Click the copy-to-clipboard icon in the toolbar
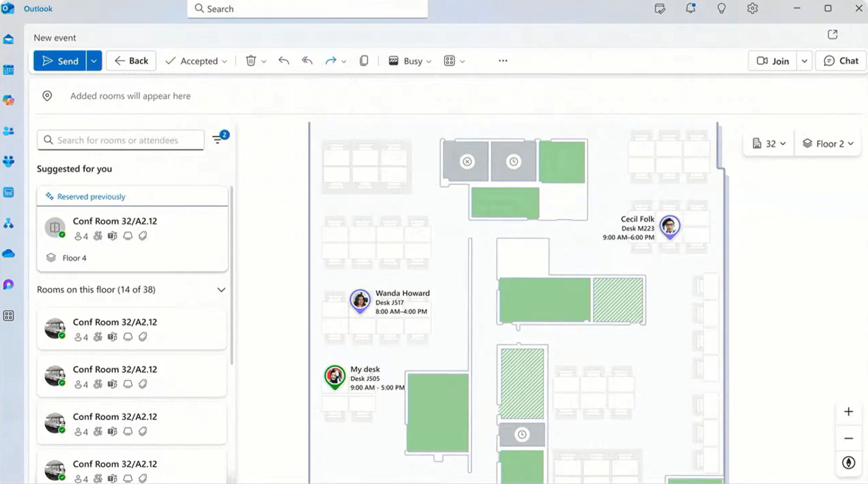The image size is (868, 484). coord(364,60)
